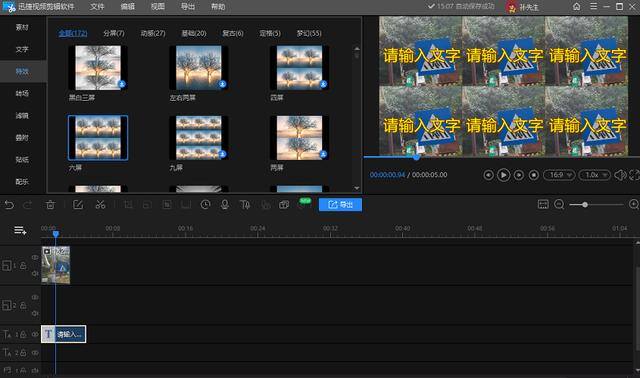Download the 九屏 effect
Image resolution: width=640 pixels, height=378 pixels.
tap(222, 154)
